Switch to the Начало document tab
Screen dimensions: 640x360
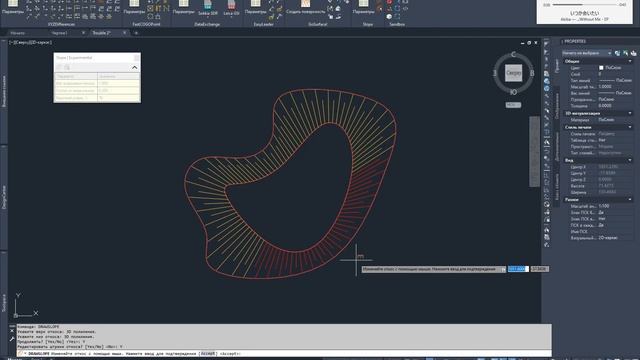point(18,33)
